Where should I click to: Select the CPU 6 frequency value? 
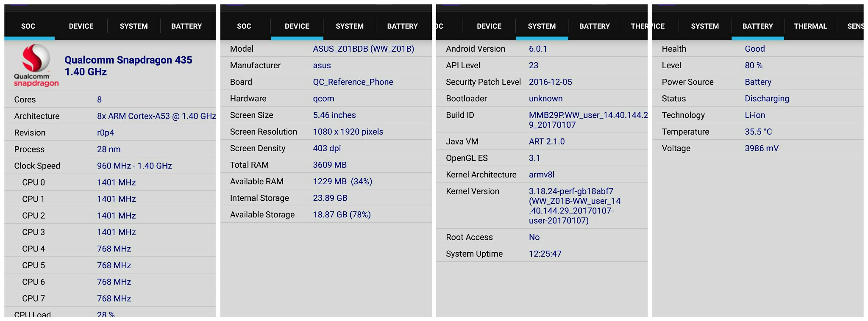click(114, 282)
